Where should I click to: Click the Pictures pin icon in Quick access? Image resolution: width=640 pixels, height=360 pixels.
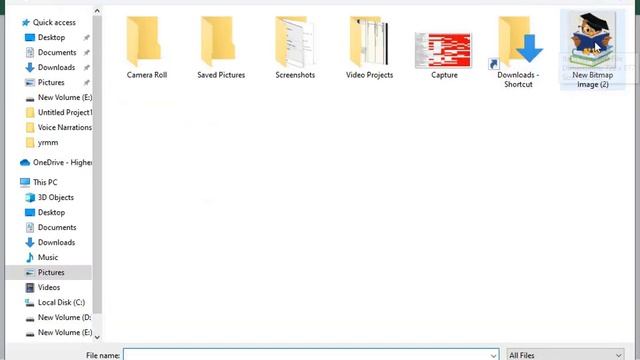point(86,83)
